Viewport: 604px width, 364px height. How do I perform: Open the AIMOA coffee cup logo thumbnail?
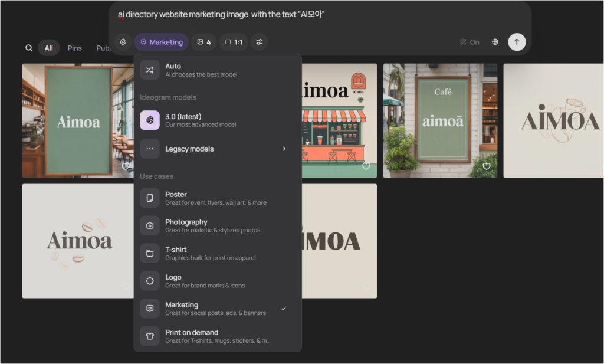point(553,120)
